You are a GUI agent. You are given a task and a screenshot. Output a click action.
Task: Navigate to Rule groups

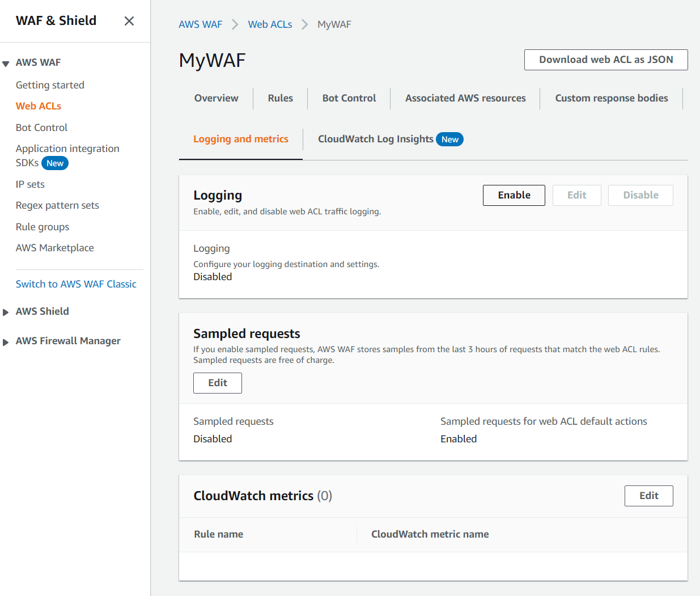[x=43, y=227]
